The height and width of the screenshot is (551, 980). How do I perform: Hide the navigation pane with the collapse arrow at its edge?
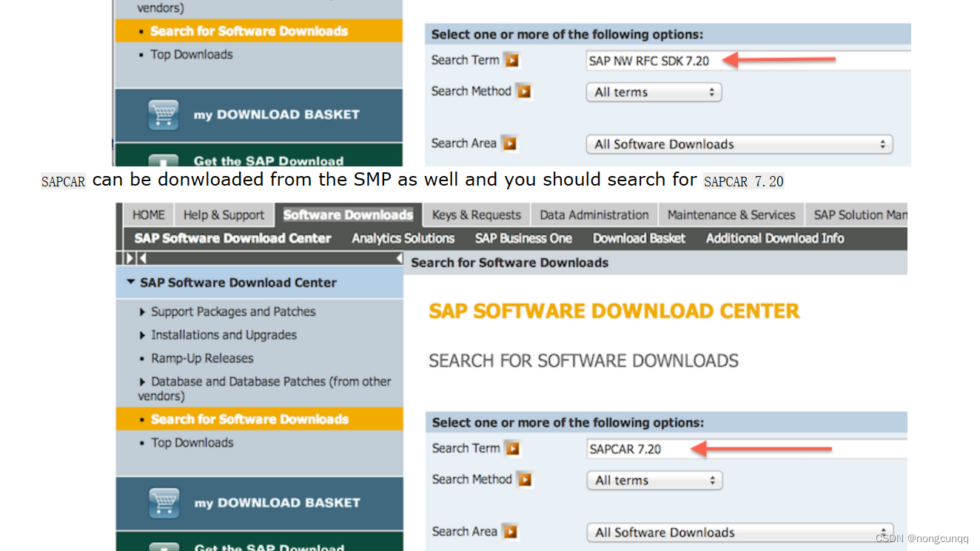click(399, 258)
